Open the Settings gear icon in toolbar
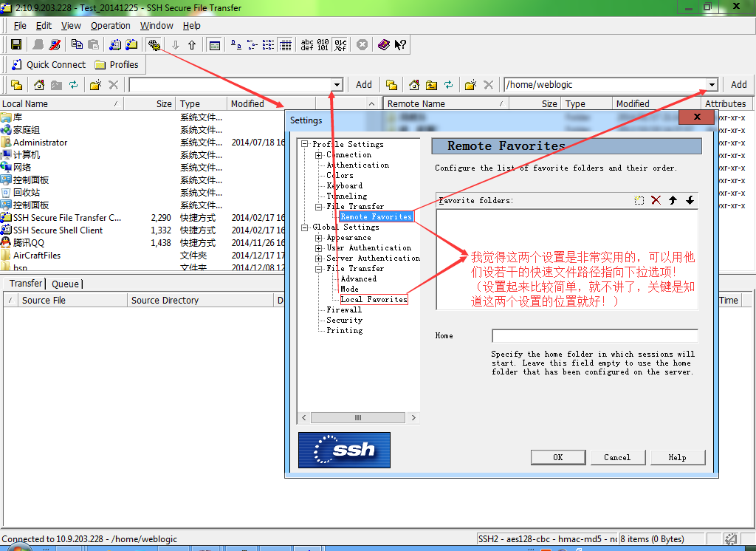 [154, 45]
